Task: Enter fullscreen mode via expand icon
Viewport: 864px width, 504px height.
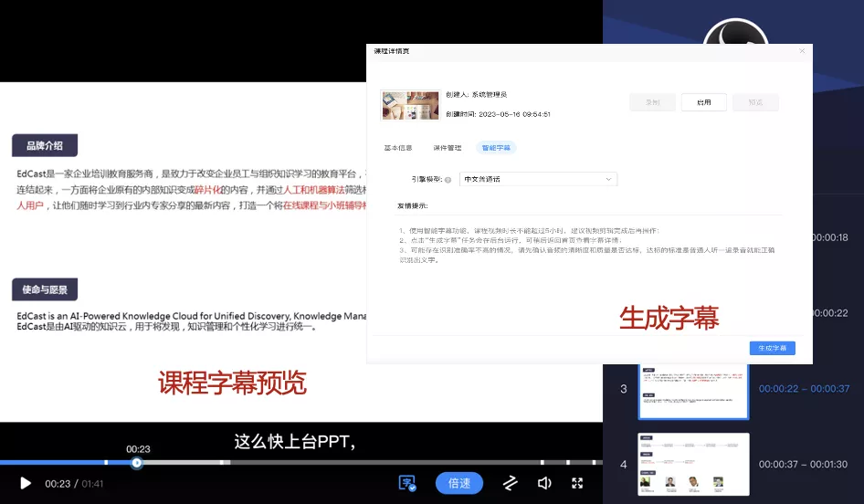Action: [577, 483]
